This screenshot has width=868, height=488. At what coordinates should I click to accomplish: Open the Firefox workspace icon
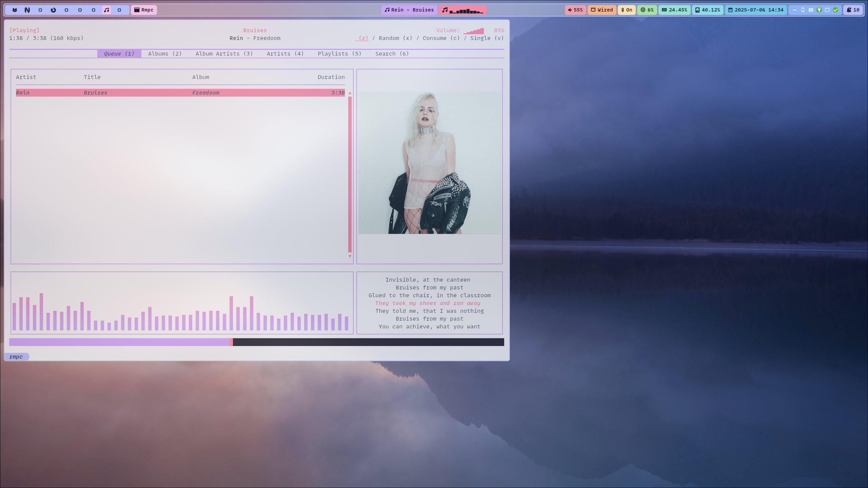point(53,10)
